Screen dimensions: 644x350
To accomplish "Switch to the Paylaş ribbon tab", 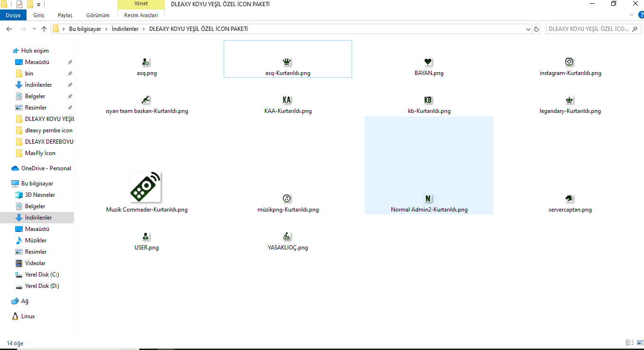I will [65, 15].
